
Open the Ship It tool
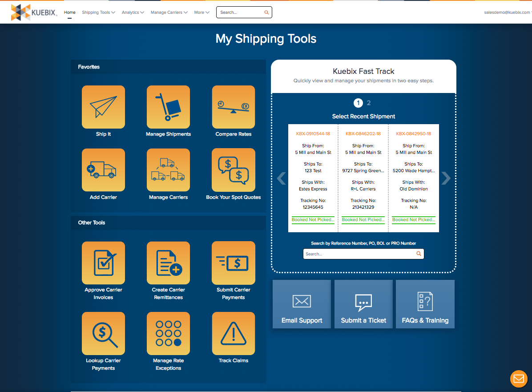[x=103, y=107]
